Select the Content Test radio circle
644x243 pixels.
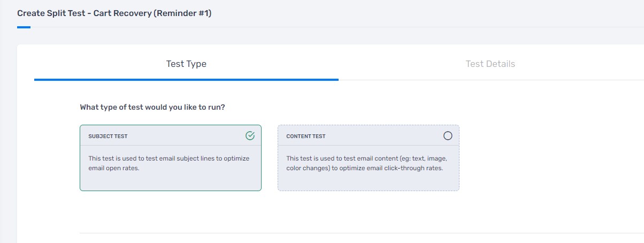click(x=448, y=136)
